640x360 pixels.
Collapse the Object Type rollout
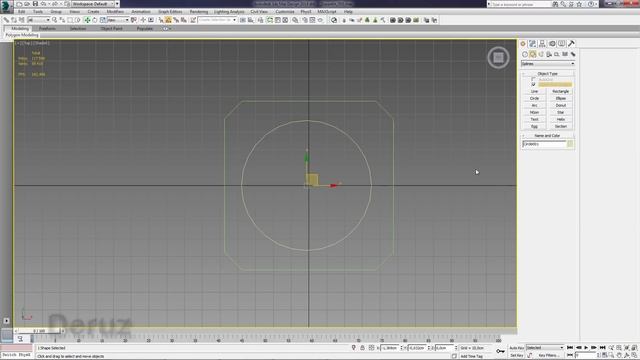pos(547,73)
